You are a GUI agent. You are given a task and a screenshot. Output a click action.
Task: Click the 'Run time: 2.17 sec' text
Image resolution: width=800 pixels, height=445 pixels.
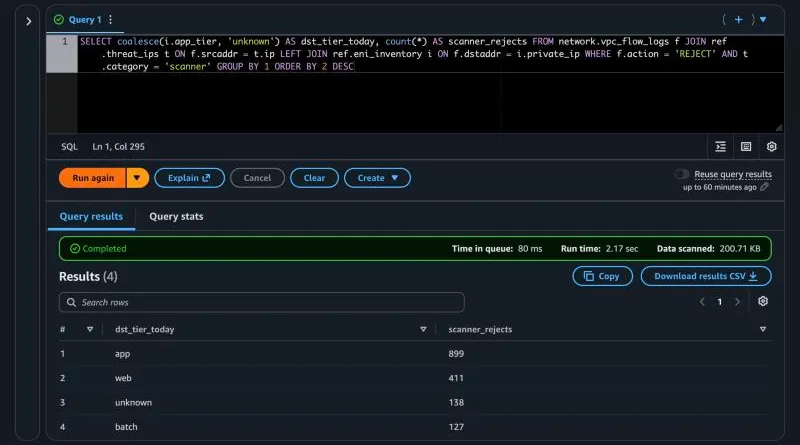click(599, 249)
